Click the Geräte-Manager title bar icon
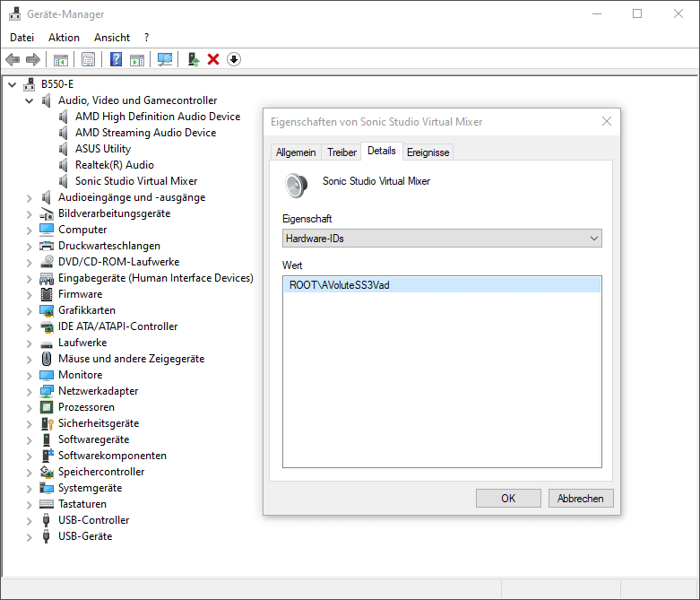The image size is (700, 600). [x=14, y=13]
